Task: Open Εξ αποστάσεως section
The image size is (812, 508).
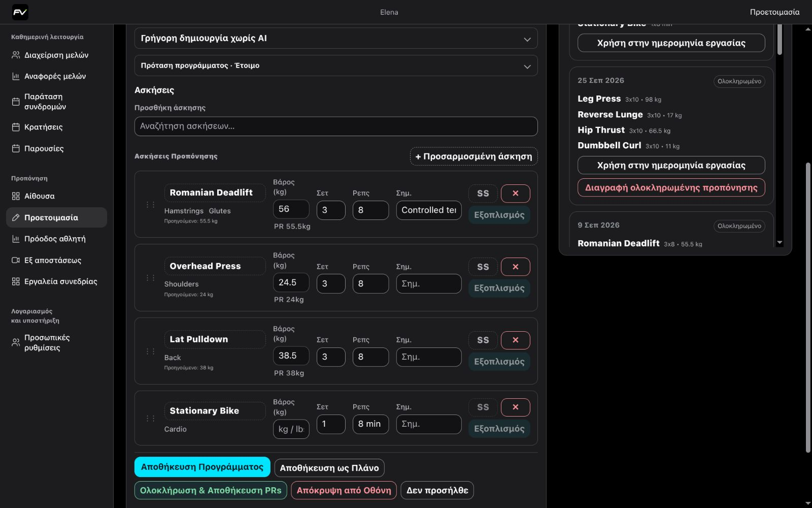Action: pos(56,260)
